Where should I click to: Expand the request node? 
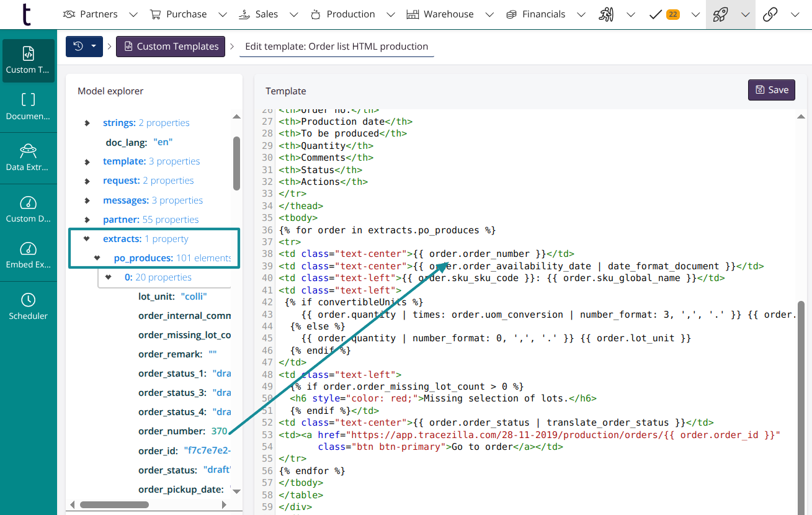click(87, 181)
